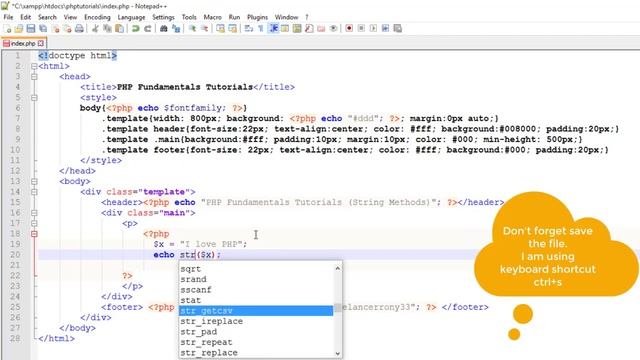
Task: Toggle Show All Characters pilcrow icon
Action: [261, 29]
